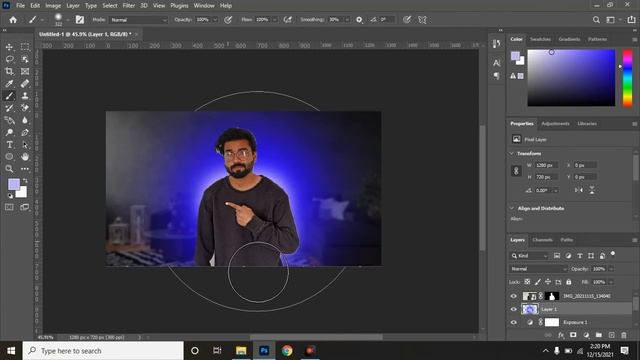The height and width of the screenshot is (360, 640).
Task: Select the Horizontal Type tool
Action: point(9,144)
